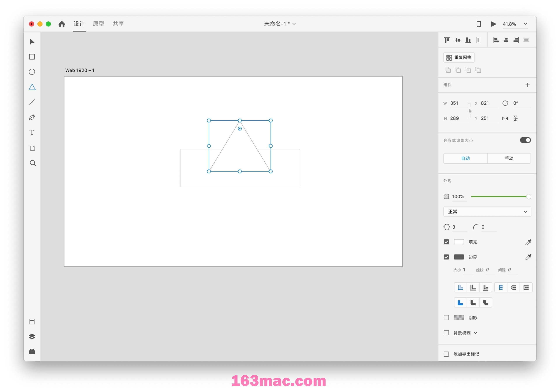The image size is (560, 392).
Task: Toggle the aspect ratio lock
Action: (470, 111)
